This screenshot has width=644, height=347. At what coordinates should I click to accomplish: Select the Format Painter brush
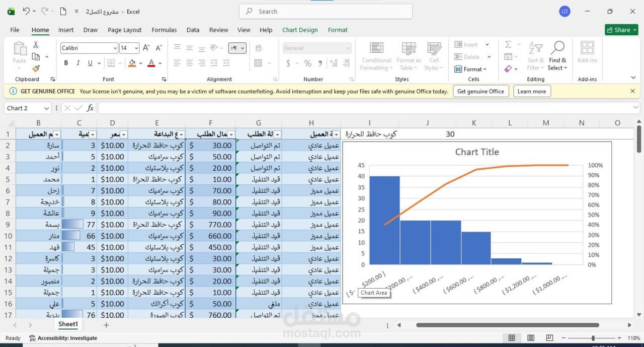coord(36,68)
